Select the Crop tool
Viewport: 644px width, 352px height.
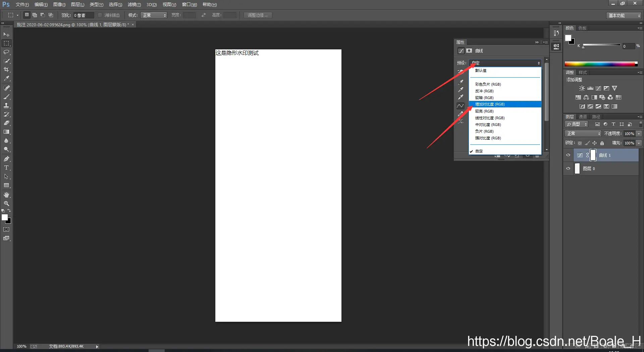click(6, 70)
